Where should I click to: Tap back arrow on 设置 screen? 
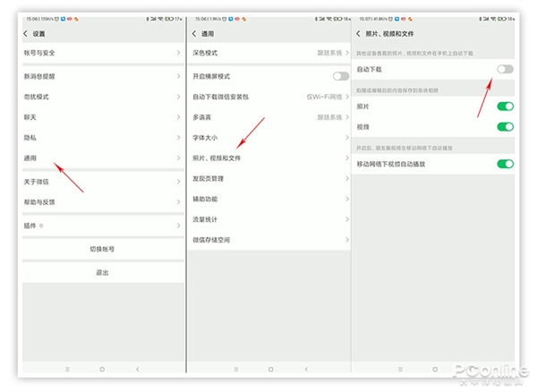click(26, 33)
